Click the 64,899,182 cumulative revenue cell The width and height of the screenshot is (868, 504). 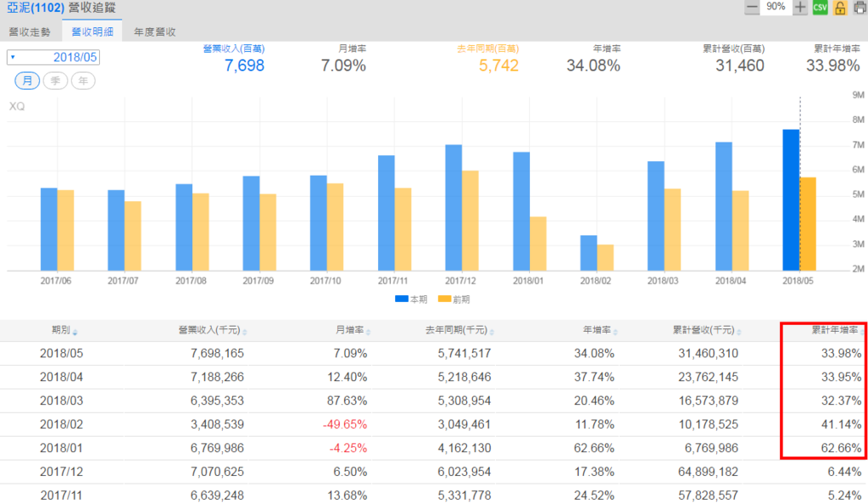pyautogui.click(x=708, y=472)
